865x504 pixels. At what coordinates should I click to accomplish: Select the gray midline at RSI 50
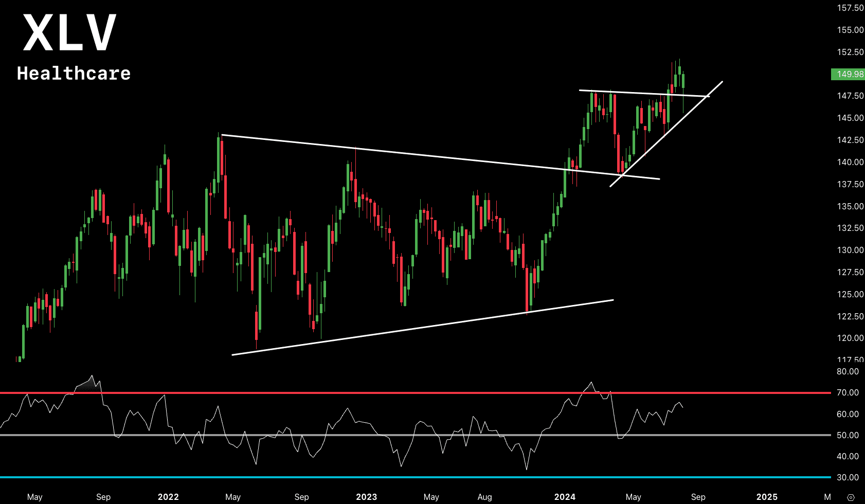[416, 435]
